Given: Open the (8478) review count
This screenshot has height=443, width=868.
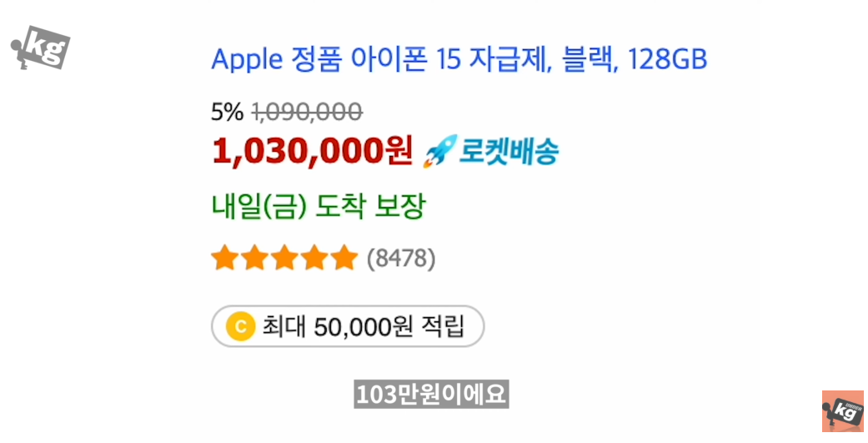Looking at the screenshot, I should (401, 259).
